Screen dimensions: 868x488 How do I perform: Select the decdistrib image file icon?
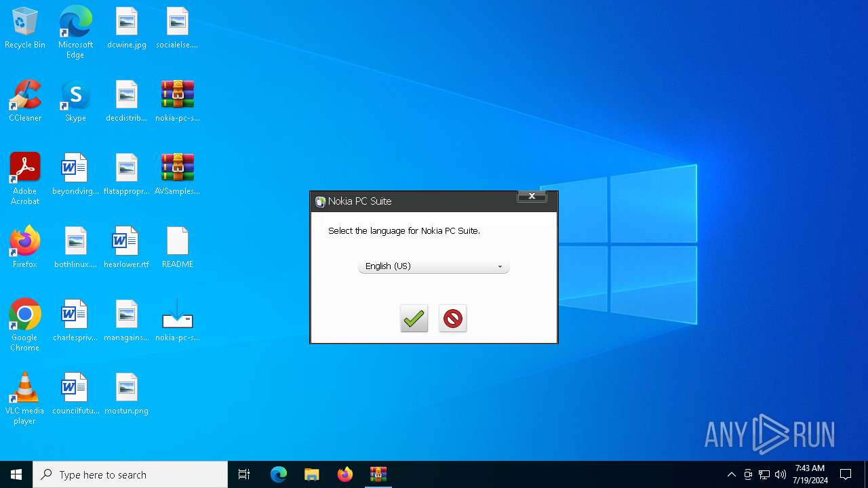pos(127,102)
